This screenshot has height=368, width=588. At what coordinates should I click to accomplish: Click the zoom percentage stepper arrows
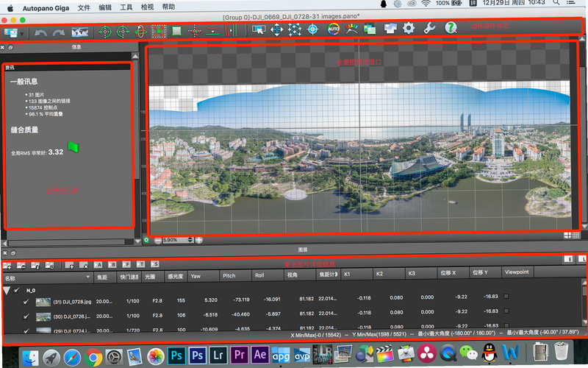[x=190, y=240]
